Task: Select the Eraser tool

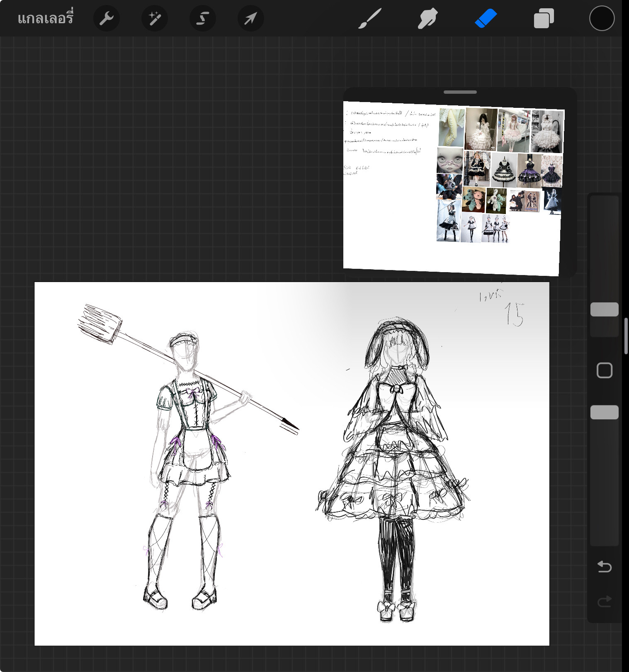Action: (x=486, y=19)
